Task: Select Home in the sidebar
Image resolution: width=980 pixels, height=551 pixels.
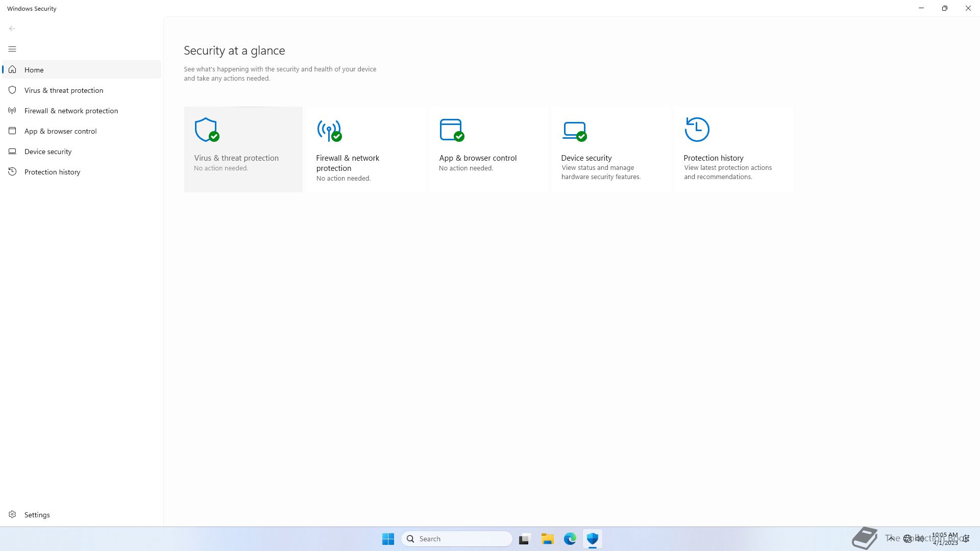Action: (x=82, y=70)
